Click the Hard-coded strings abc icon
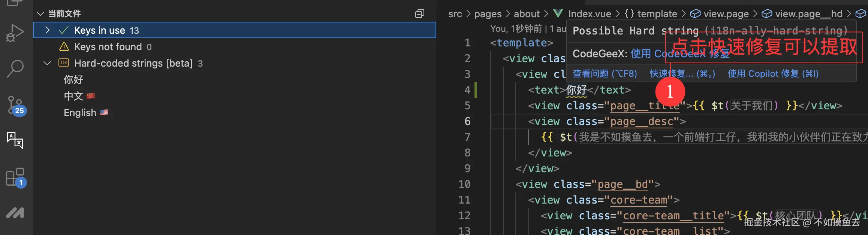 point(64,63)
